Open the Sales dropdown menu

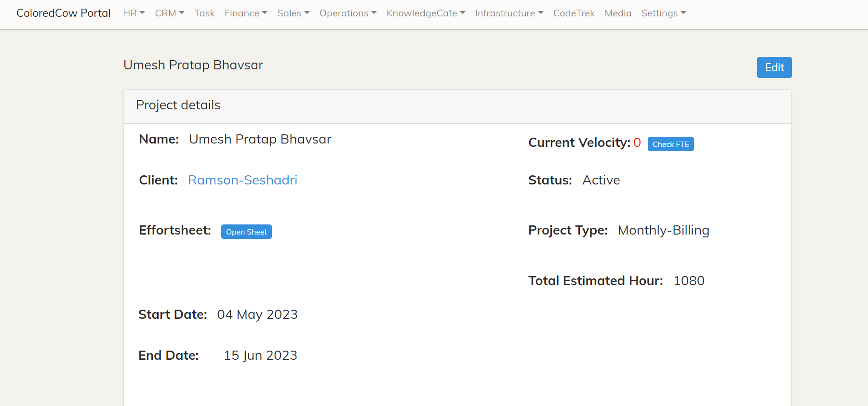point(293,13)
